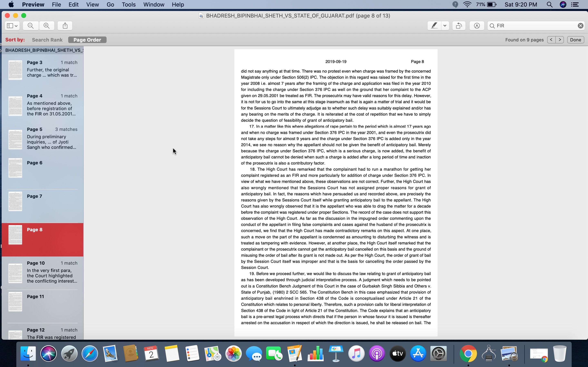This screenshot has height=367, width=588.
Task: Show the Markup Toolbar icon
Action: click(x=477, y=26)
